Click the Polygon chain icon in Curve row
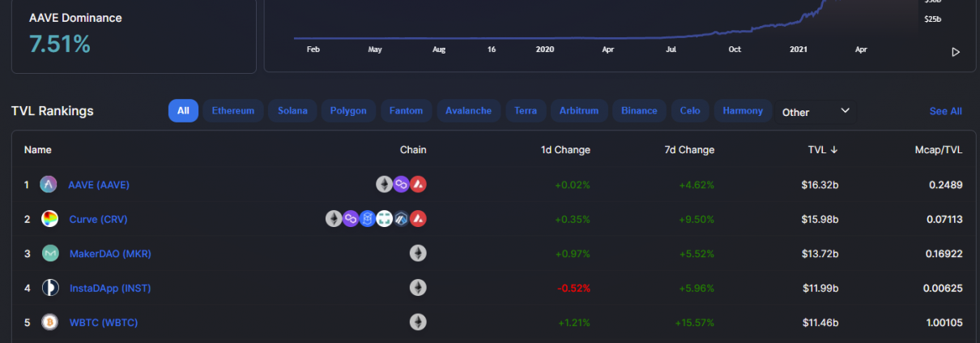Image resolution: width=980 pixels, height=343 pixels. (351, 219)
